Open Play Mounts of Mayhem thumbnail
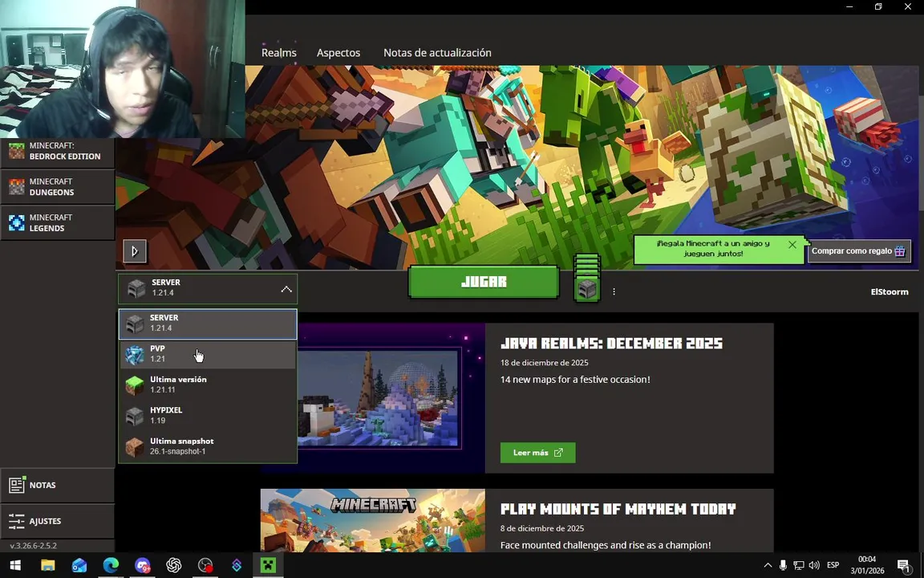Screen dimensions: 924x578 pyautogui.click(x=372, y=521)
